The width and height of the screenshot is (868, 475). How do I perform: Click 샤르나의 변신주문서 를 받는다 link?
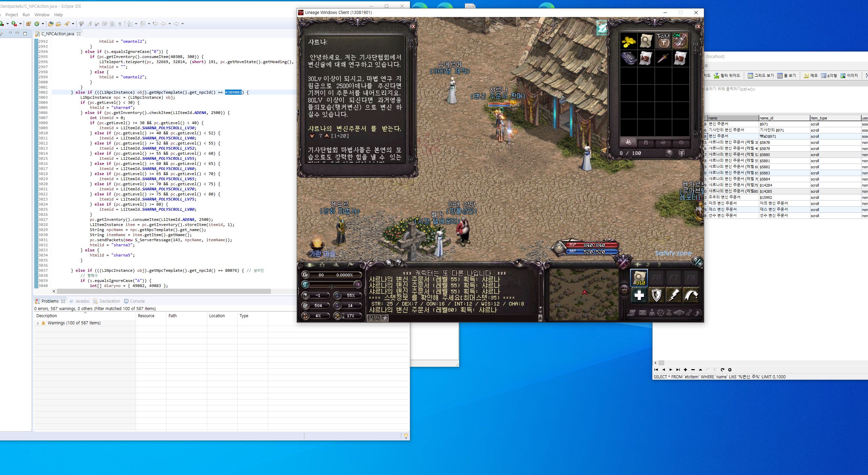[x=354, y=129]
